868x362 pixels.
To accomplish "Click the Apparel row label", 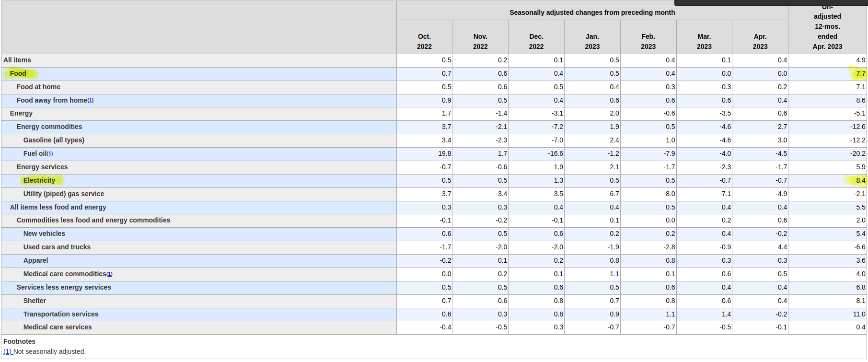I will [36, 260].
